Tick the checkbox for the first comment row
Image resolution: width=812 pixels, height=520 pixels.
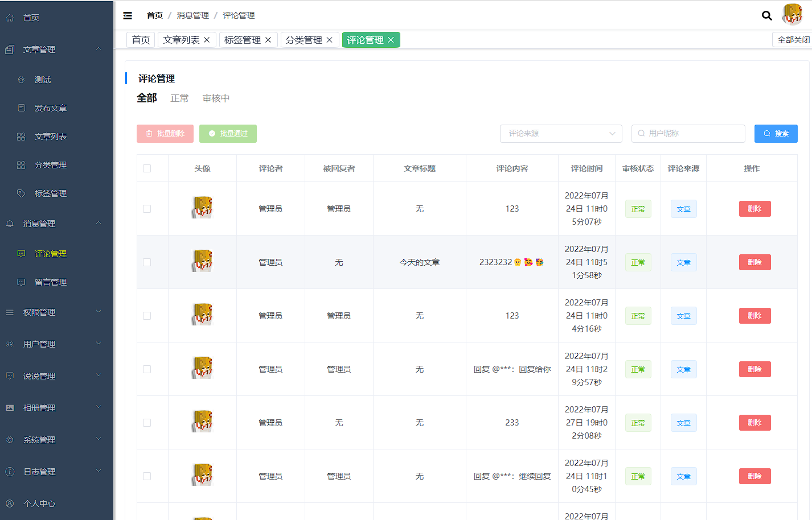(x=147, y=209)
